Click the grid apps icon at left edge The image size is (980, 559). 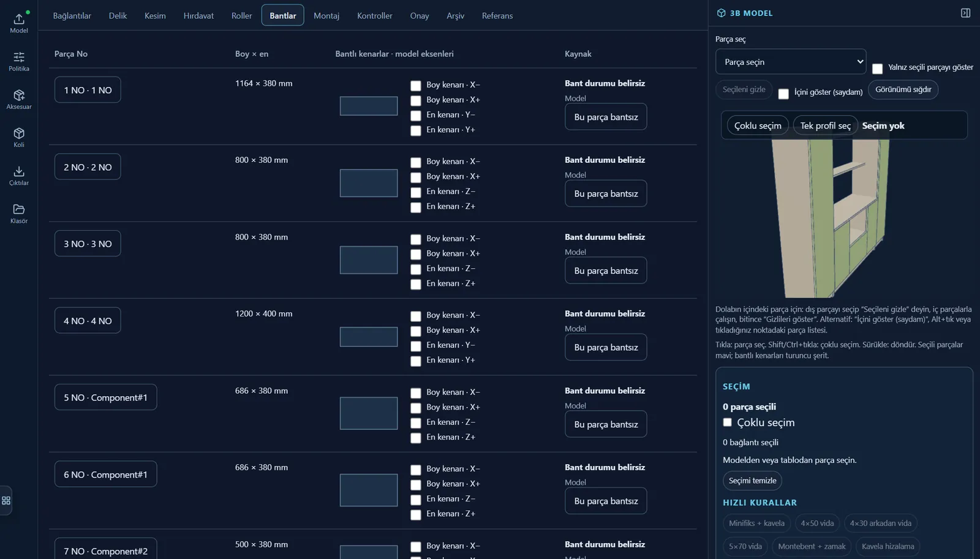(x=6, y=500)
